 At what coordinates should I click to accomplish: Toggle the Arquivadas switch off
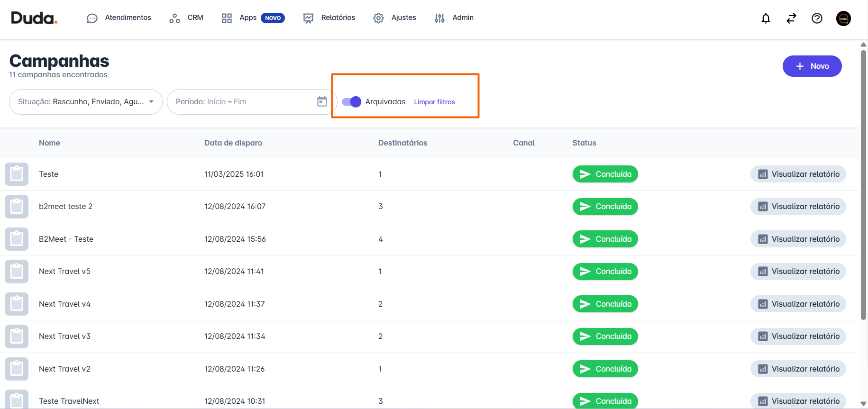[x=351, y=102]
